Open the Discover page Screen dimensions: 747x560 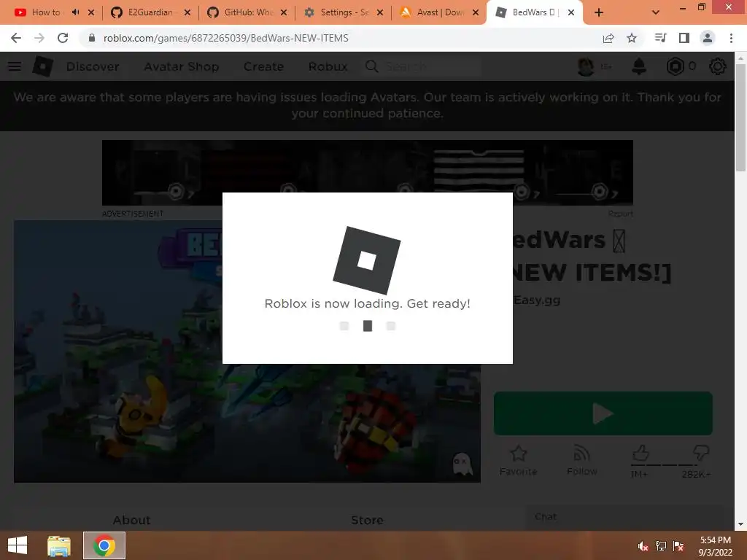(93, 66)
